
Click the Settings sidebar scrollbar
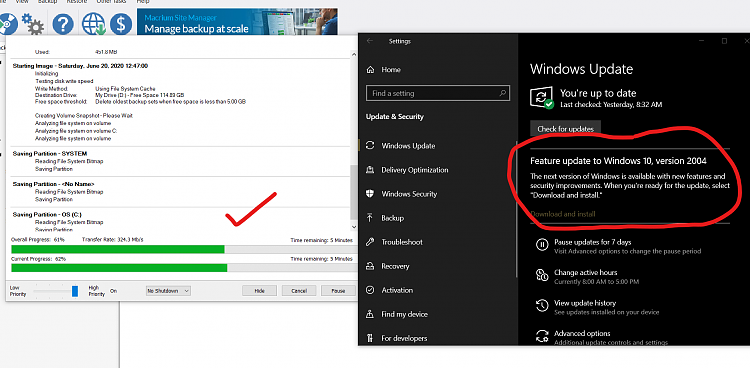[517, 208]
